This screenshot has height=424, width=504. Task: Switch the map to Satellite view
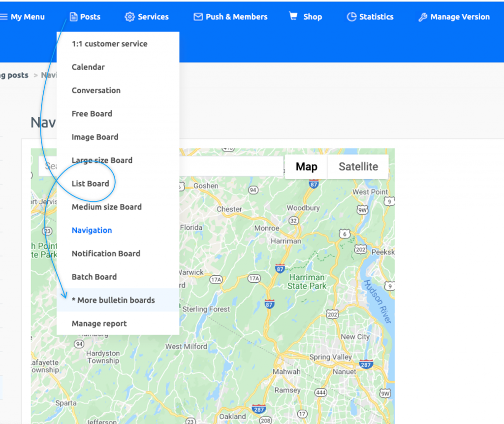pos(358,166)
